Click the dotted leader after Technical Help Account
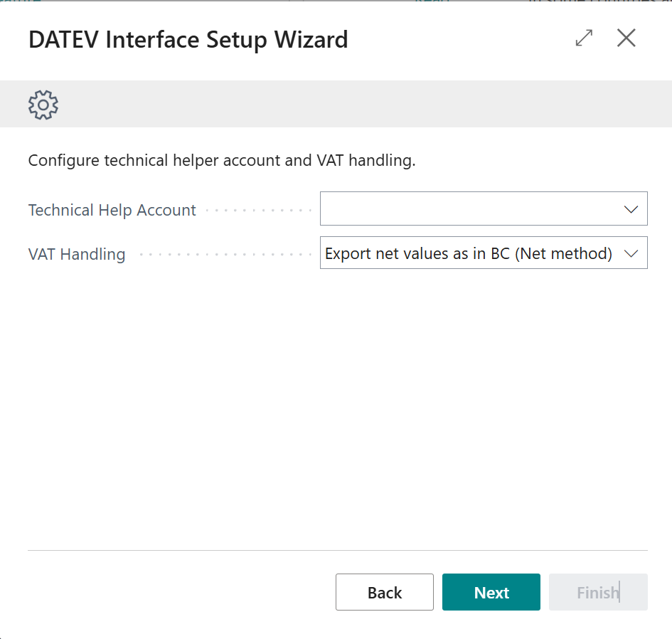672x639 pixels. [257, 211]
